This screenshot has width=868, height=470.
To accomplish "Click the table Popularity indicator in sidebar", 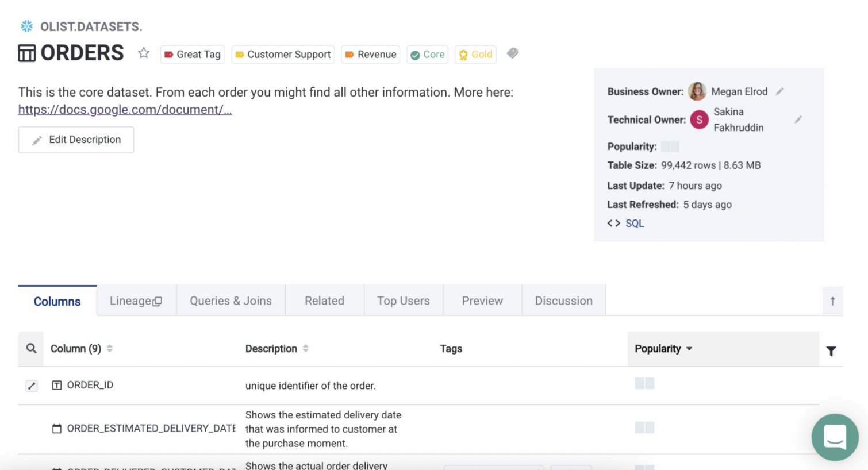I will coord(670,147).
